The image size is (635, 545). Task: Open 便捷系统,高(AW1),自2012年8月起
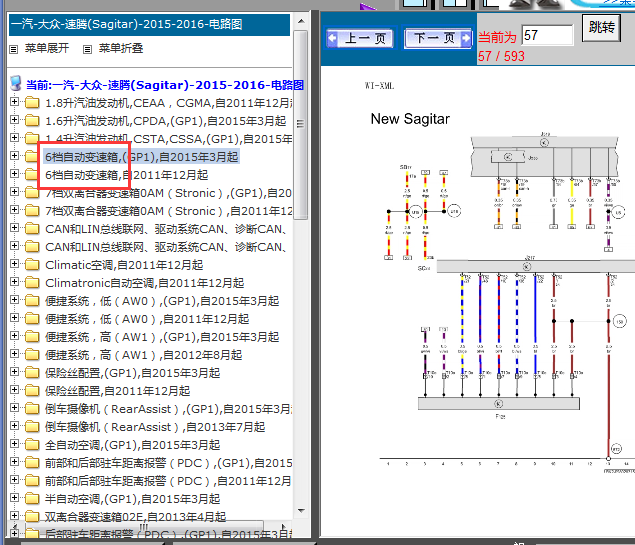pos(143,355)
